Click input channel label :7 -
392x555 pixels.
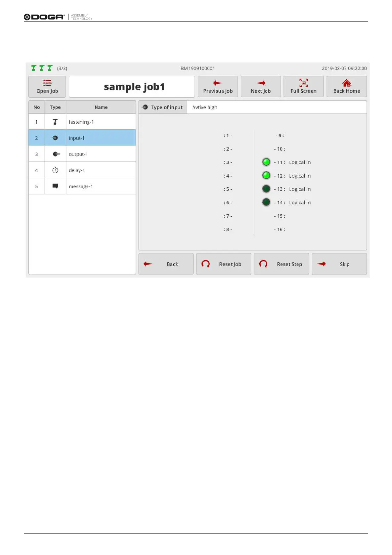click(x=228, y=216)
